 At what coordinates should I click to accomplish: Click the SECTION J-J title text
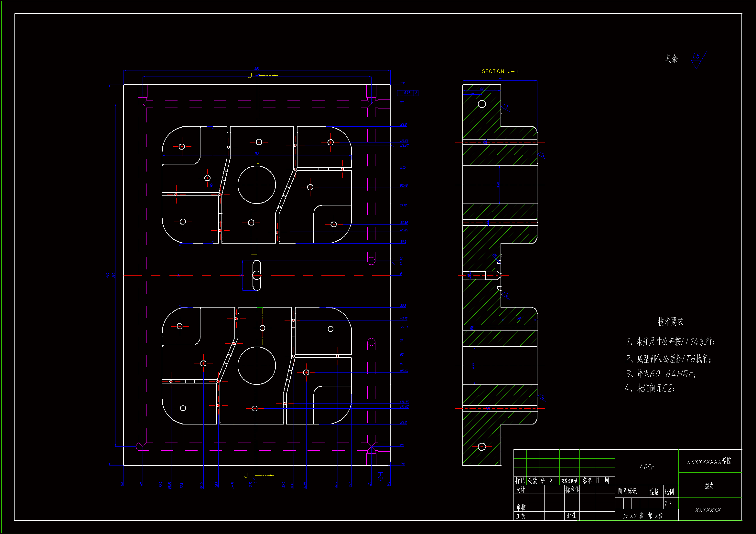tap(500, 71)
